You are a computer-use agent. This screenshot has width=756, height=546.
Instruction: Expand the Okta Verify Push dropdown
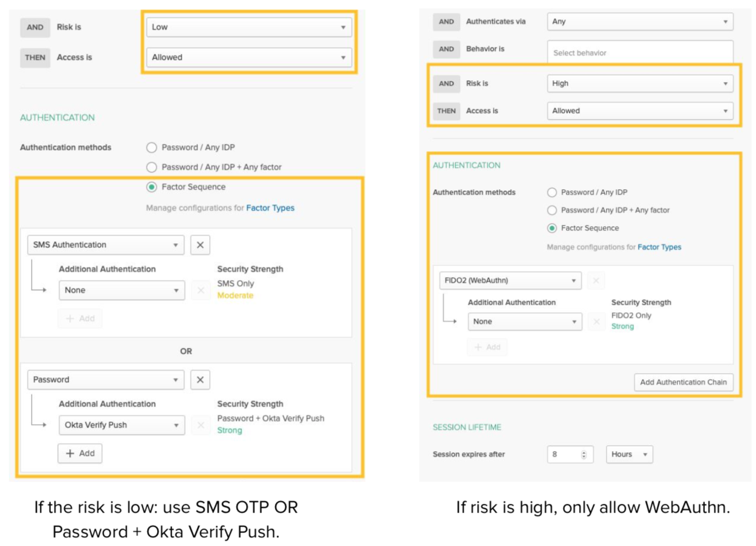(x=121, y=425)
